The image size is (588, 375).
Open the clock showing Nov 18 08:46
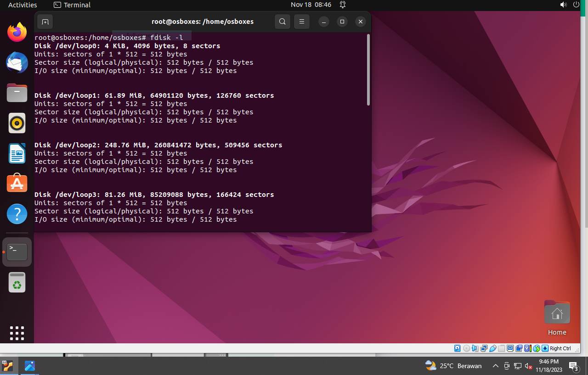point(311,5)
